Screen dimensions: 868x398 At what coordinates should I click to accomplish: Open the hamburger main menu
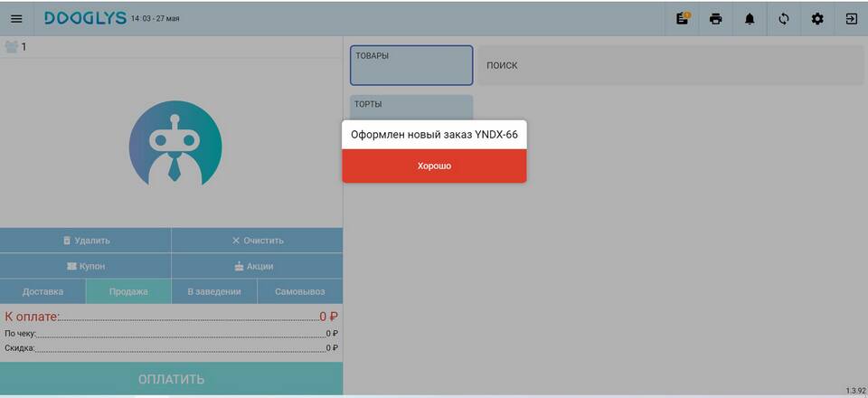16,19
